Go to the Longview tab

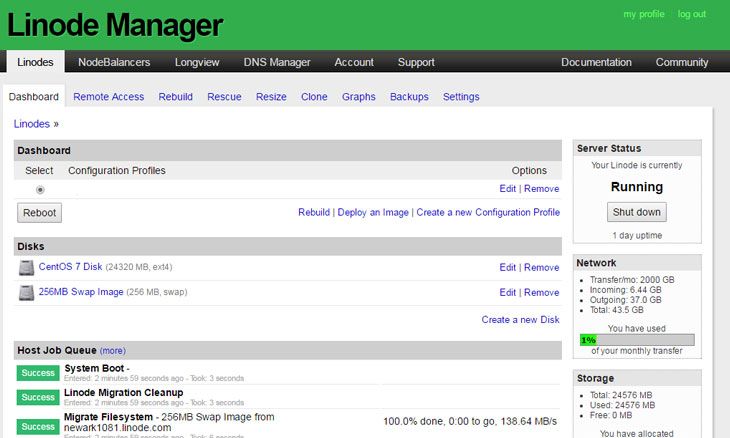tap(197, 62)
